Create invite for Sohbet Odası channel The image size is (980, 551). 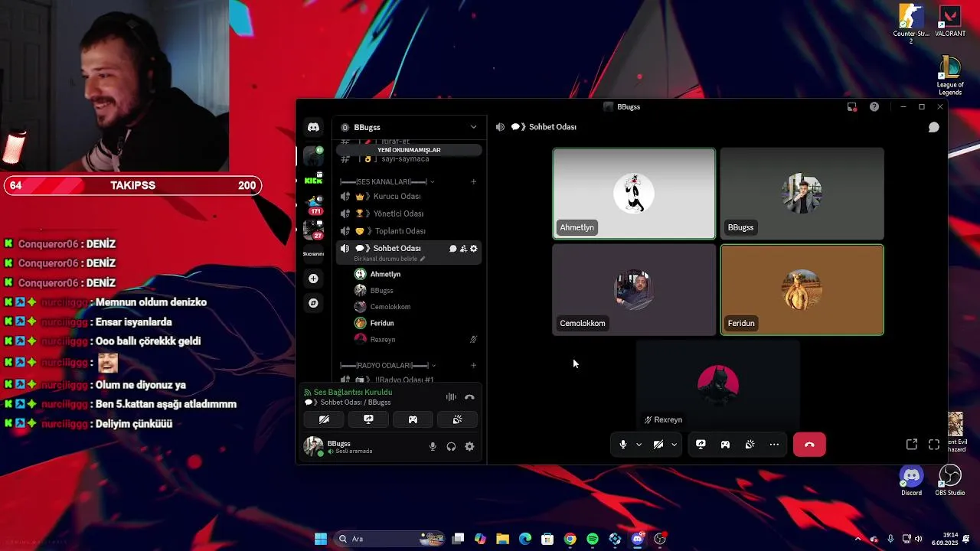[x=463, y=249]
